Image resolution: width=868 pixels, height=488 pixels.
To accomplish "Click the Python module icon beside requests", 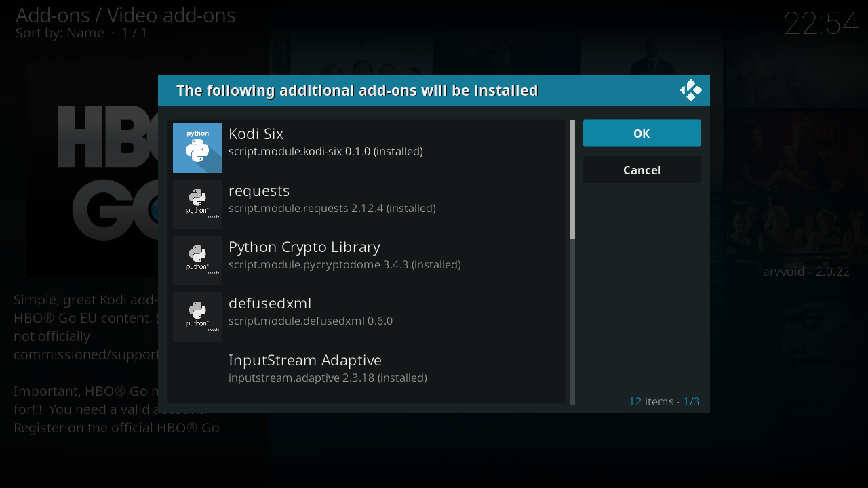I will tap(197, 204).
